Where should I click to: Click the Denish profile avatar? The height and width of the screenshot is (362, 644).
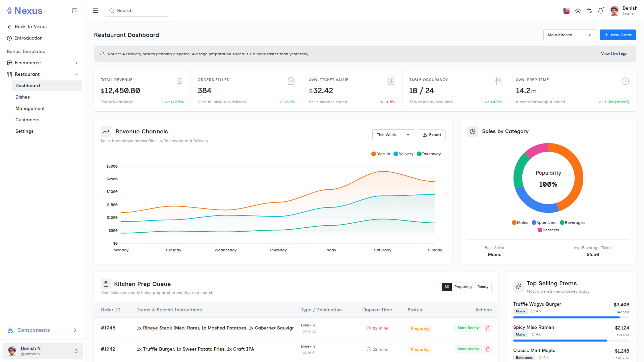614,11
